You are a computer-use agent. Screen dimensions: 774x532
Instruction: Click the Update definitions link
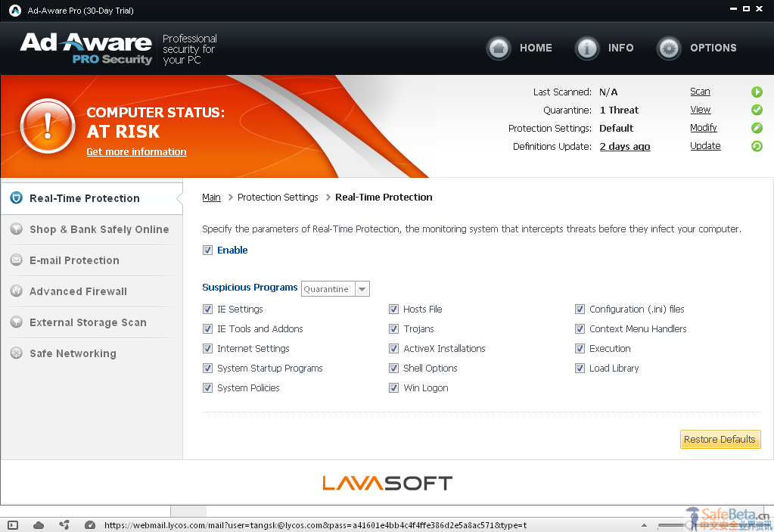(705, 146)
